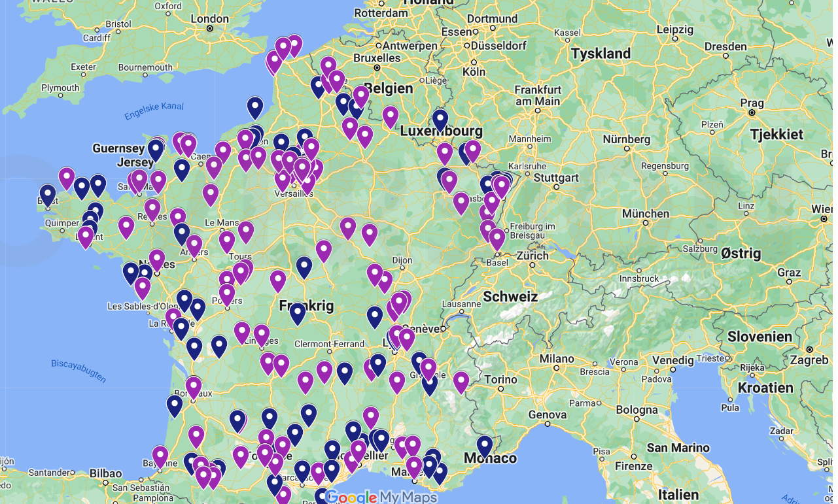Click the purple pin near Bayonne
The width and height of the screenshot is (838, 504).
point(160,456)
